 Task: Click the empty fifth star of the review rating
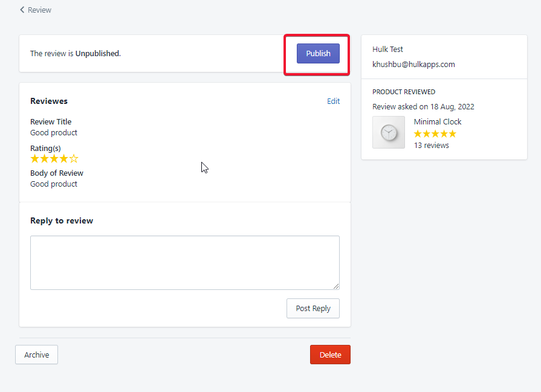(x=74, y=159)
